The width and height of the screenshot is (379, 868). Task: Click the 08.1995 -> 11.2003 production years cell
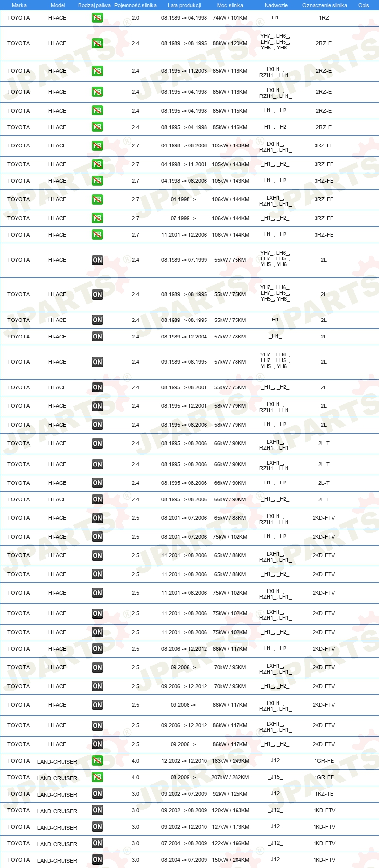(184, 71)
